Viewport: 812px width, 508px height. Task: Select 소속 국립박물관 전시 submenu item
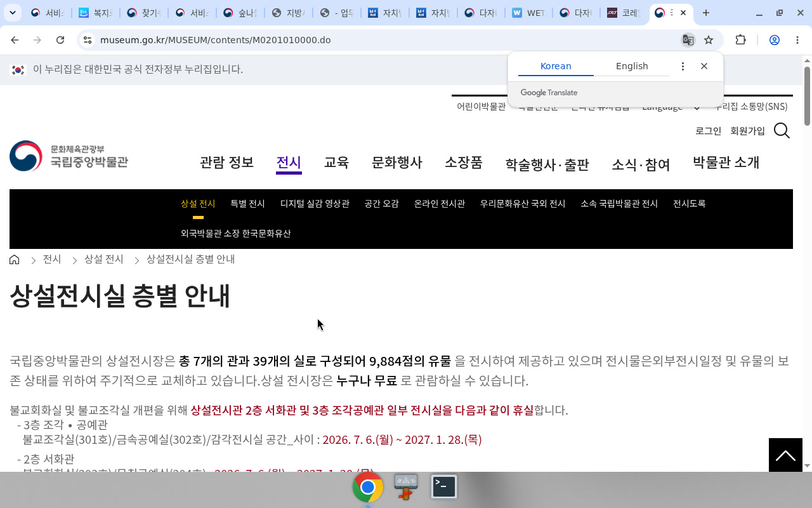(619, 204)
